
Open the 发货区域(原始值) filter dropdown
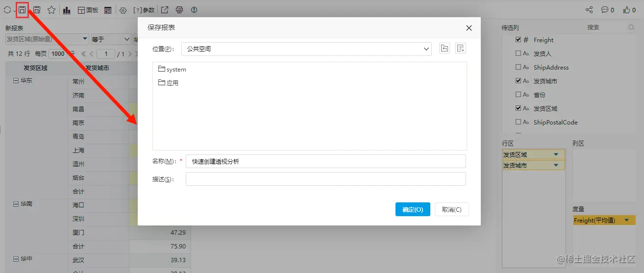(47, 39)
